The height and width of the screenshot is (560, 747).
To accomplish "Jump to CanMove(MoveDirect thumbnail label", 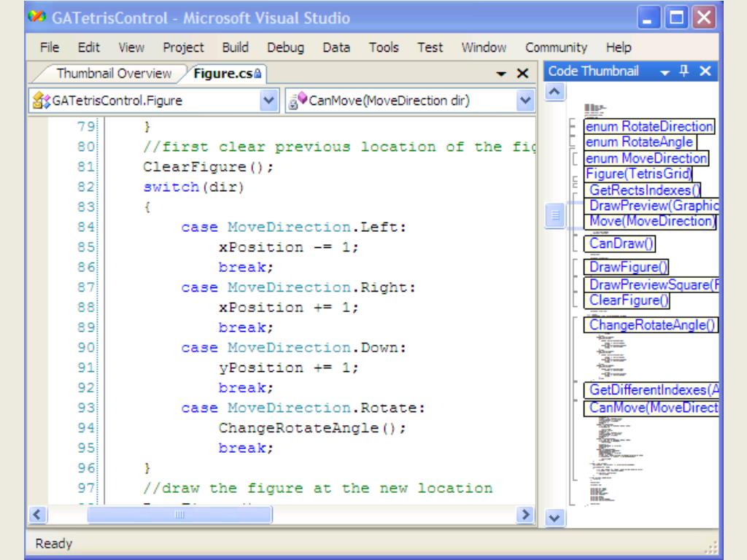I will [x=651, y=408].
